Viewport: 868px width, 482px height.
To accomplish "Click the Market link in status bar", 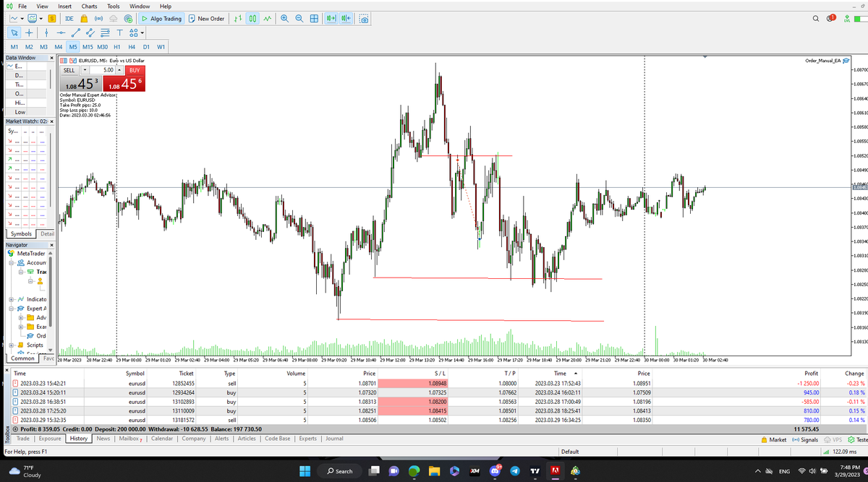I will (773, 439).
